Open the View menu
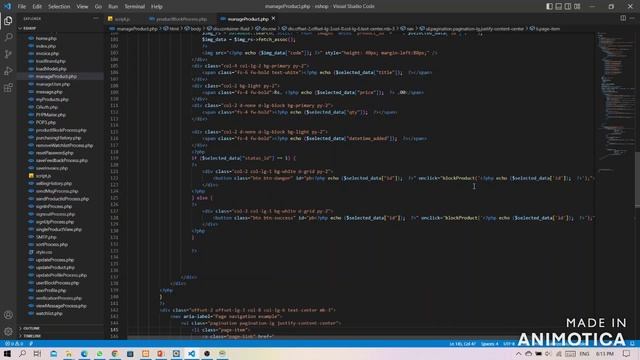This screenshot has width=640, height=360. pyautogui.click(x=82, y=7)
